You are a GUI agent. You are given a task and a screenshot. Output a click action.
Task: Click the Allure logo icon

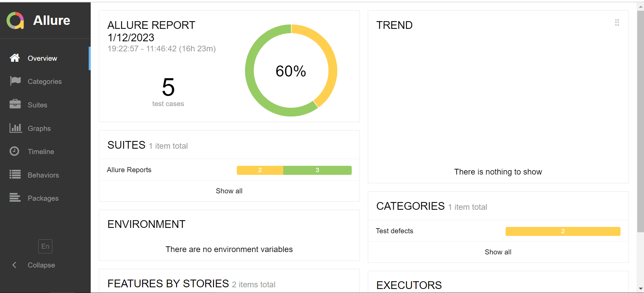(15, 20)
